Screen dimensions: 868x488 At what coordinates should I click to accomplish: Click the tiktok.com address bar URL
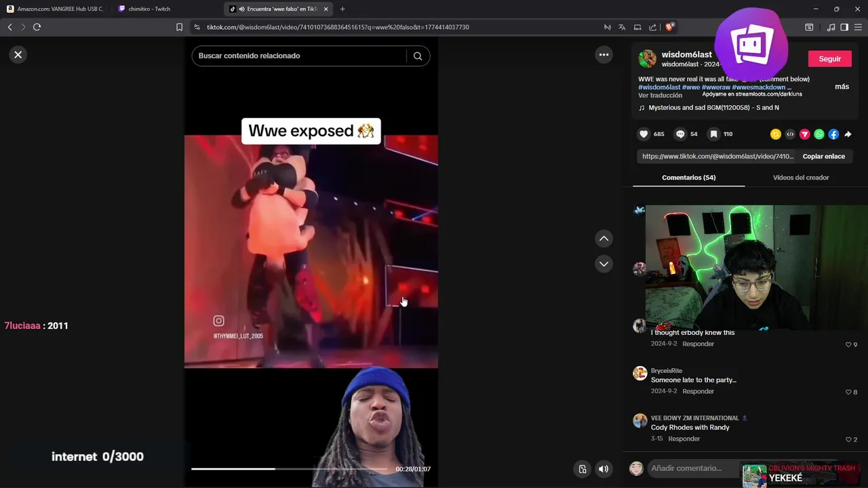point(338,27)
